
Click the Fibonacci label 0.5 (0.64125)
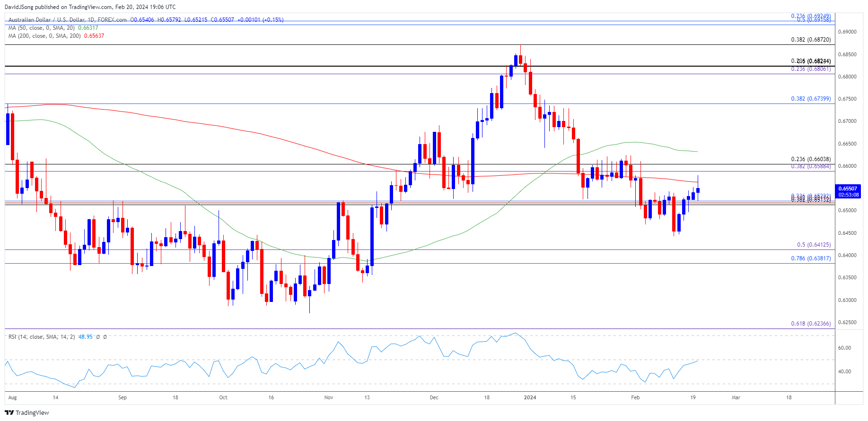(x=814, y=245)
